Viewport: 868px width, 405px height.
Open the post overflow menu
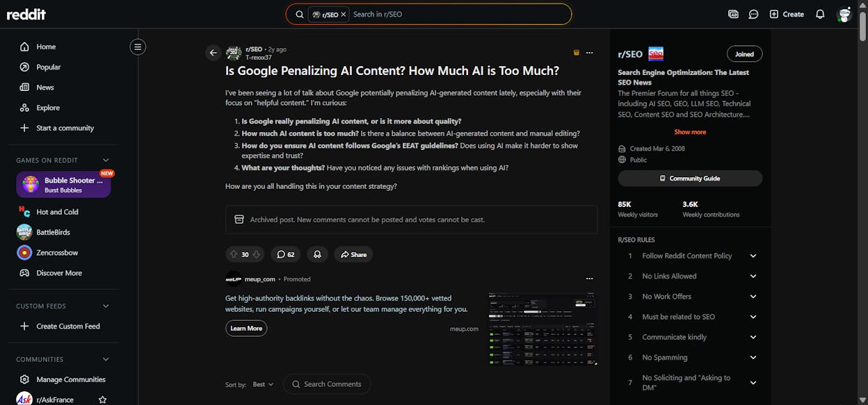[x=590, y=53]
